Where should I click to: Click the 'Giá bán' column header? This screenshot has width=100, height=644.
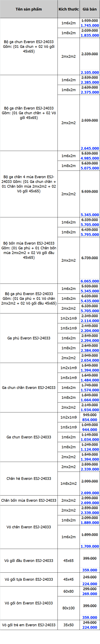pyautogui.click(x=90, y=9)
